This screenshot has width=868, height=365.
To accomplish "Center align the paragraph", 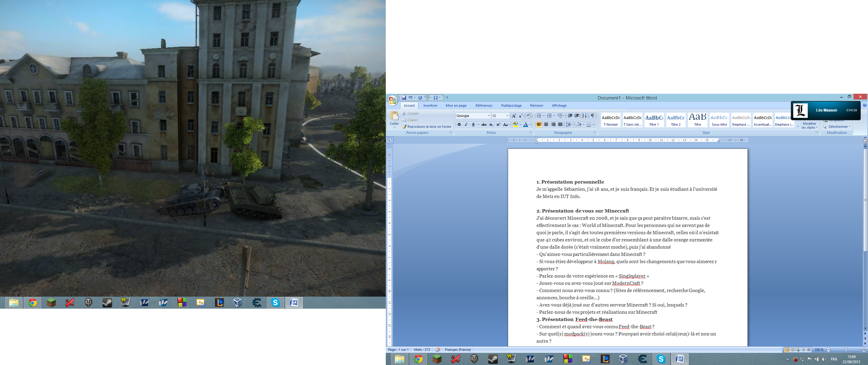I will pos(546,125).
